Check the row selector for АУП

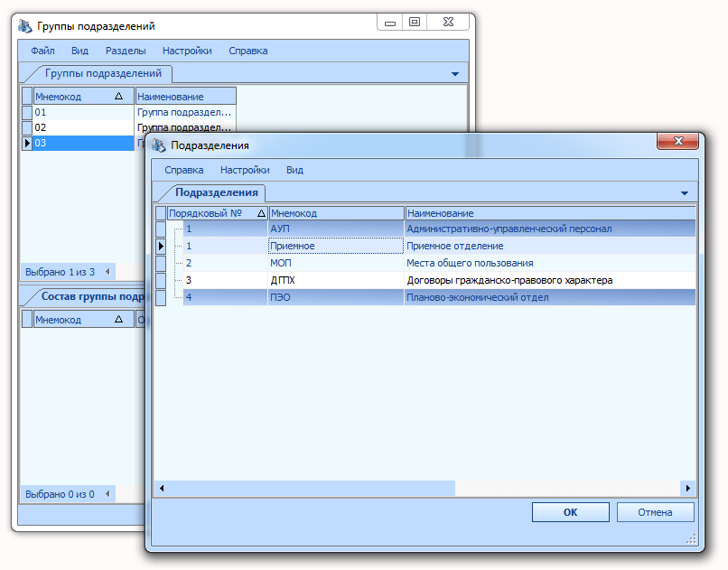point(161,229)
